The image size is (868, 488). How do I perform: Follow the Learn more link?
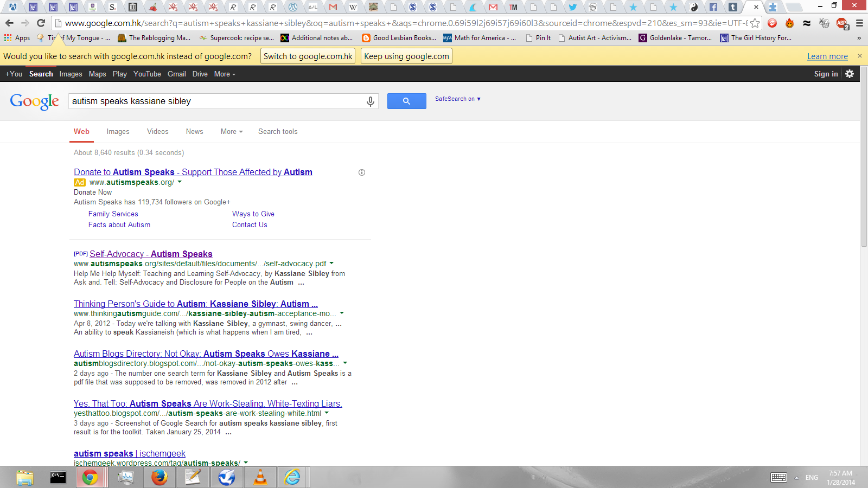(827, 56)
